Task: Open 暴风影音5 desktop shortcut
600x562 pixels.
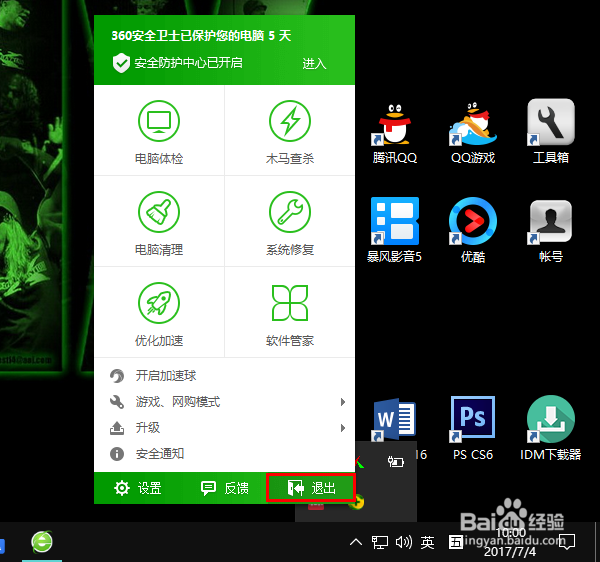Action: [395, 230]
